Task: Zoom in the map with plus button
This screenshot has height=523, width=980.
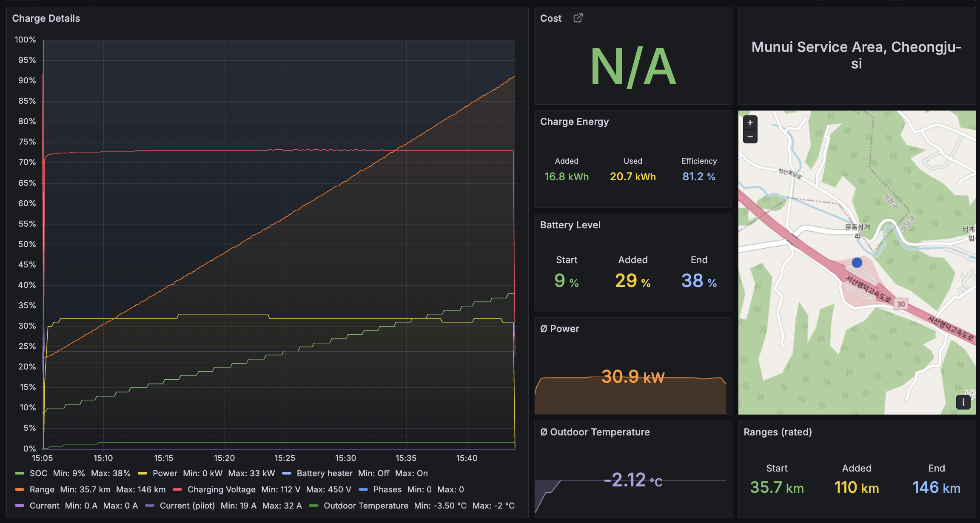Action: [x=750, y=123]
